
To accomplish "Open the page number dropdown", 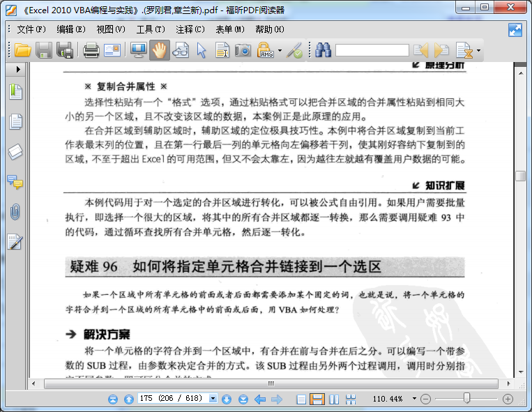I will point(213,399).
